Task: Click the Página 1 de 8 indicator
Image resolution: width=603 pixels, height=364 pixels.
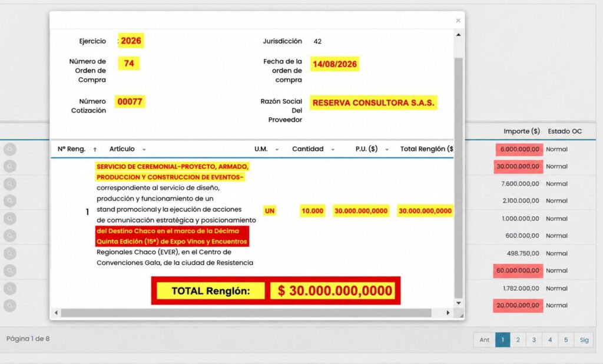Action: [28, 339]
